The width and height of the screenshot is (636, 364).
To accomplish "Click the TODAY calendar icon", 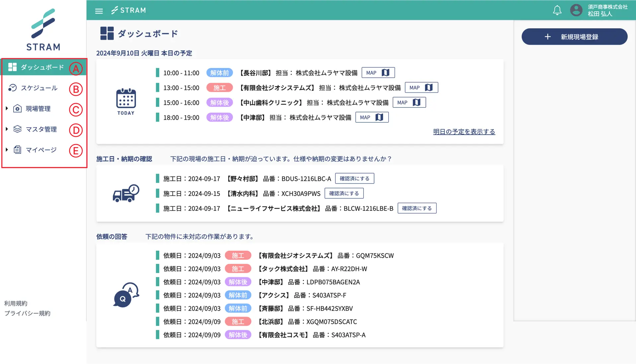I will [126, 101].
